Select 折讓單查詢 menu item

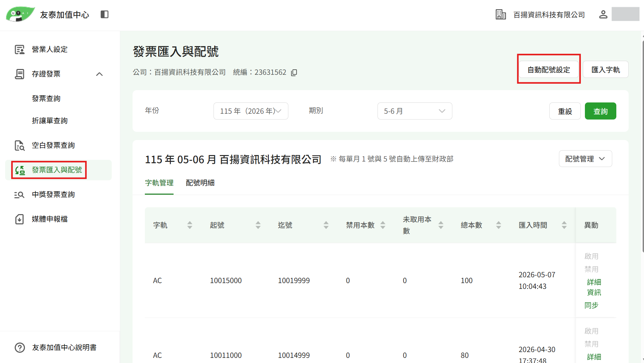click(x=50, y=121)
